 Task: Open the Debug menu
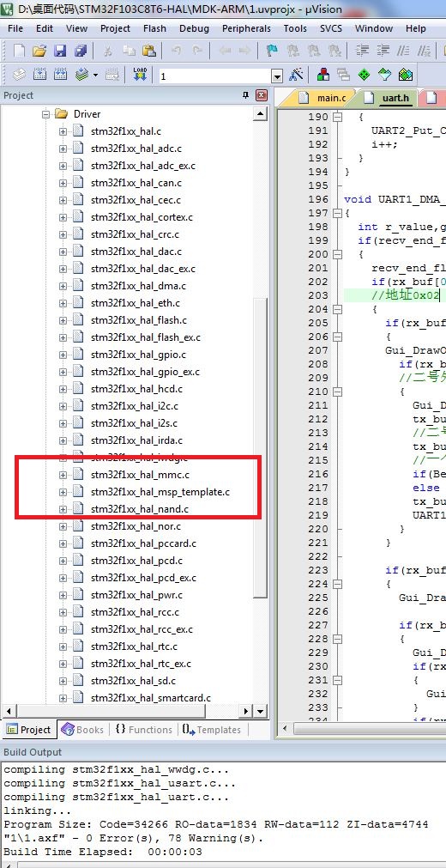coord(194,28)
